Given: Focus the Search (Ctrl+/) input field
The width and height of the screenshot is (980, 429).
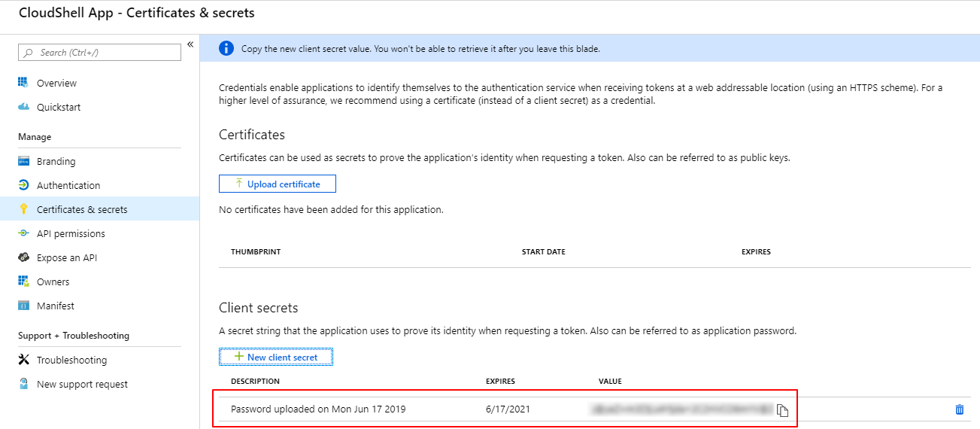Looking at the screenshot, I should tap(99, 53).
